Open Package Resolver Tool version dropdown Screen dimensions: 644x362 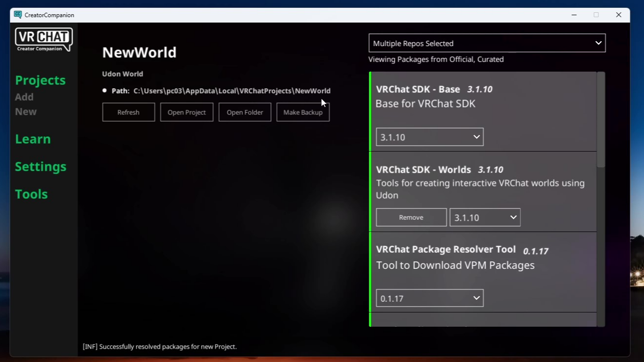coord(430,298)
